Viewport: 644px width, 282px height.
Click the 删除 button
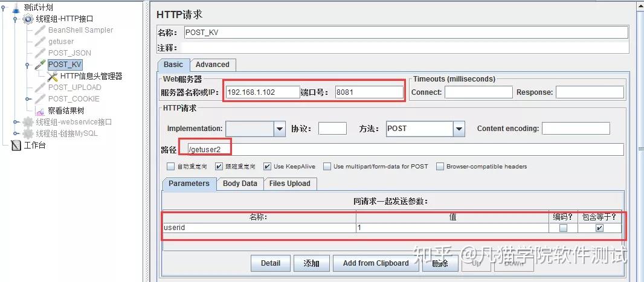440,263
